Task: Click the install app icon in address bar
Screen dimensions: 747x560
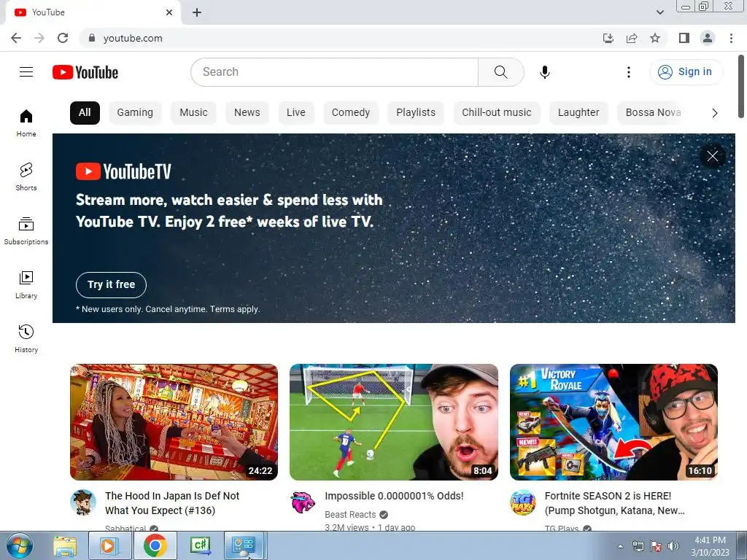Action: 608,38
